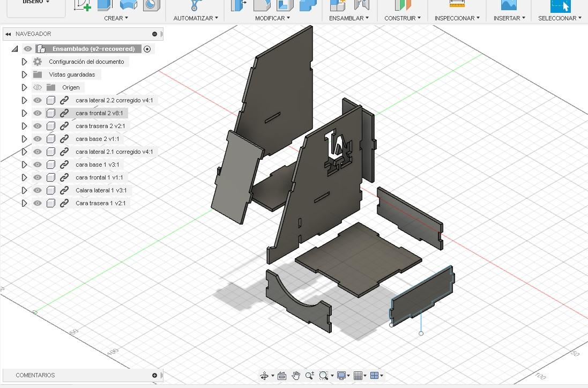Image resolution: width=588 pixels, height=388 pixels.
Task: Expand the Vistas guardadas folder
Action: [24, 74]
